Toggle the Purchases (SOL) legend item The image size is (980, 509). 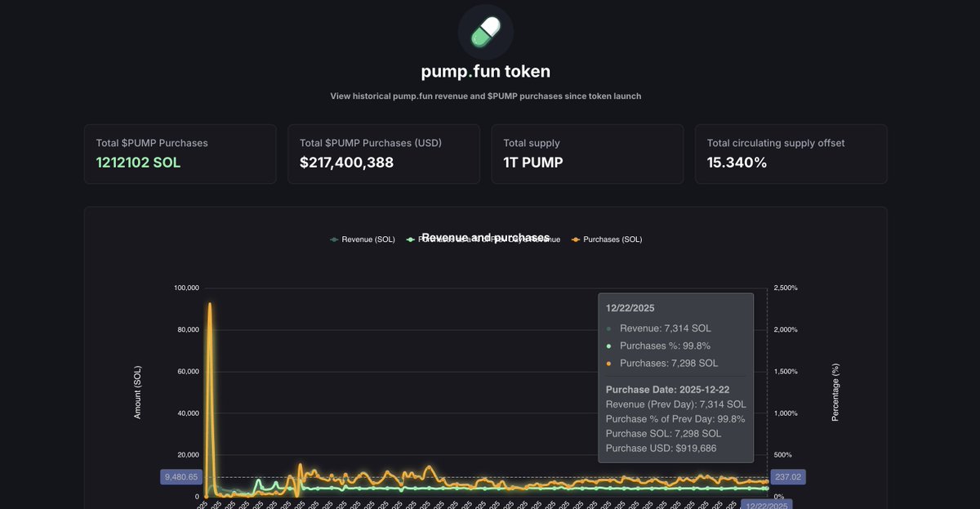coord(607,239)
